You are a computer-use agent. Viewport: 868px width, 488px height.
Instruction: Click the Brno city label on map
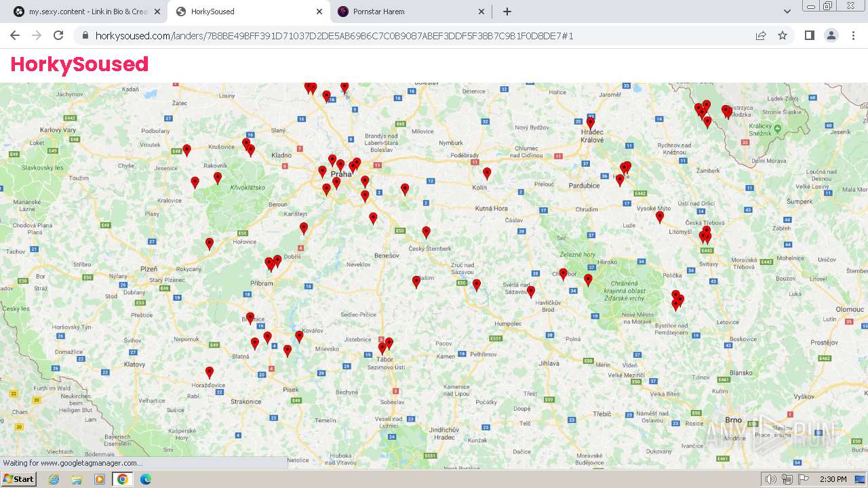(733, 420)
